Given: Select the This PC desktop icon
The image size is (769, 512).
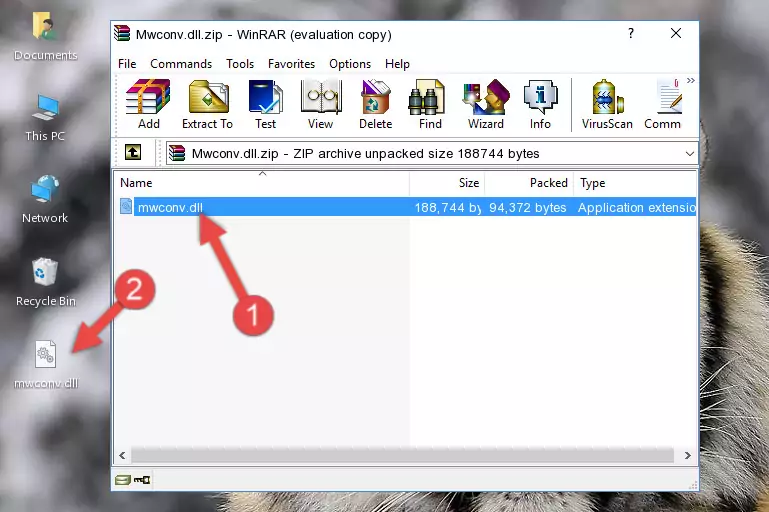Looking at the screenshot, I should [x=45, y=118].
